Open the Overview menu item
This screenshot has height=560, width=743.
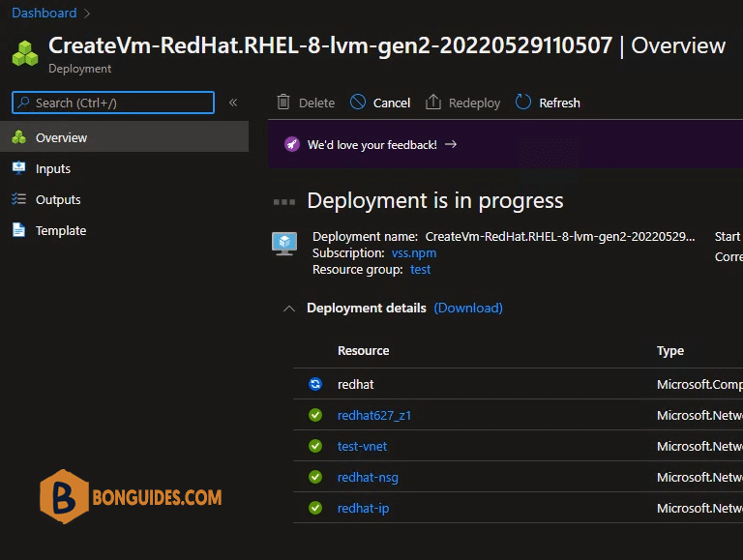coord(124,137)
